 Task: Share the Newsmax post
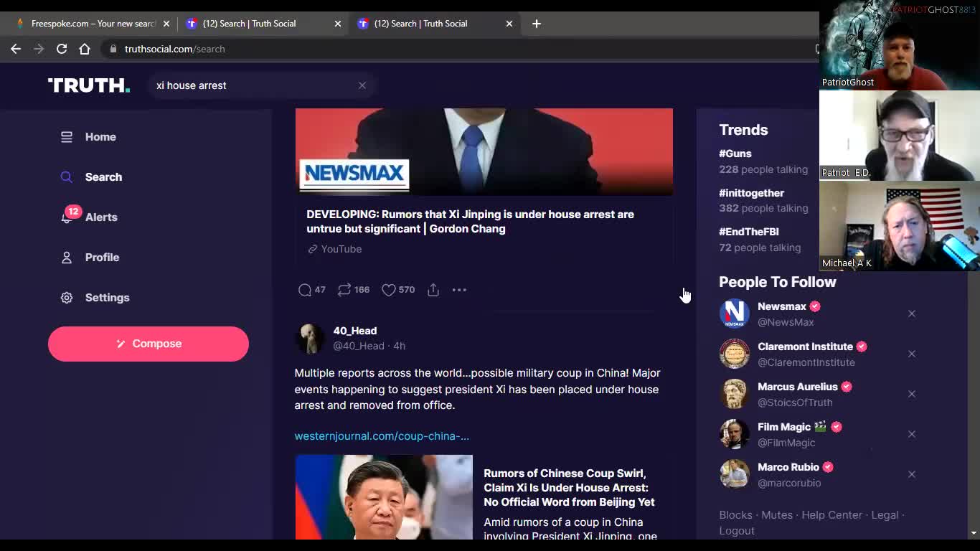433,290
